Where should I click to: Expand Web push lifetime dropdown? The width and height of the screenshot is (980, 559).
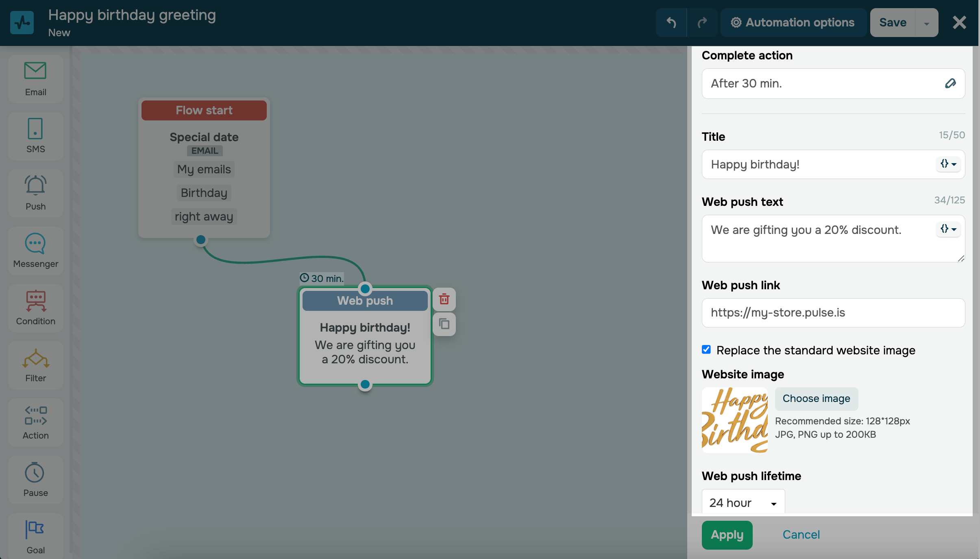pos(743,503)
